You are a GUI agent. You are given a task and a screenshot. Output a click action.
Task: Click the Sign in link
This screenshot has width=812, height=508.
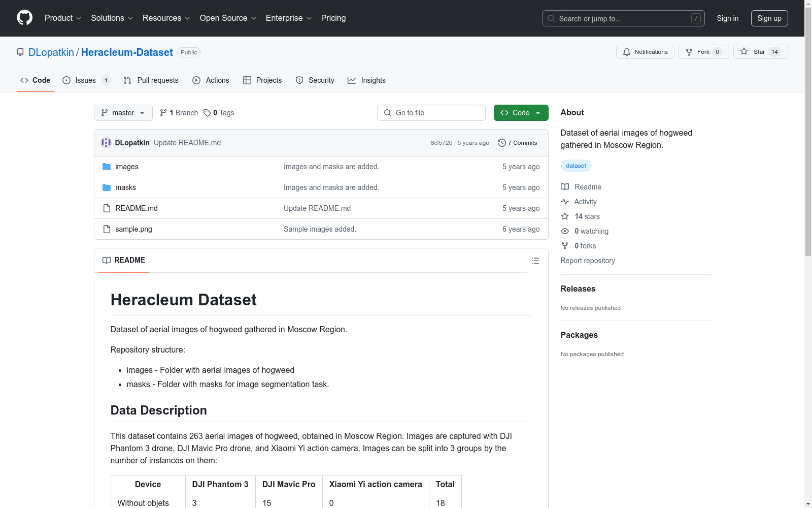coord(727,18)
